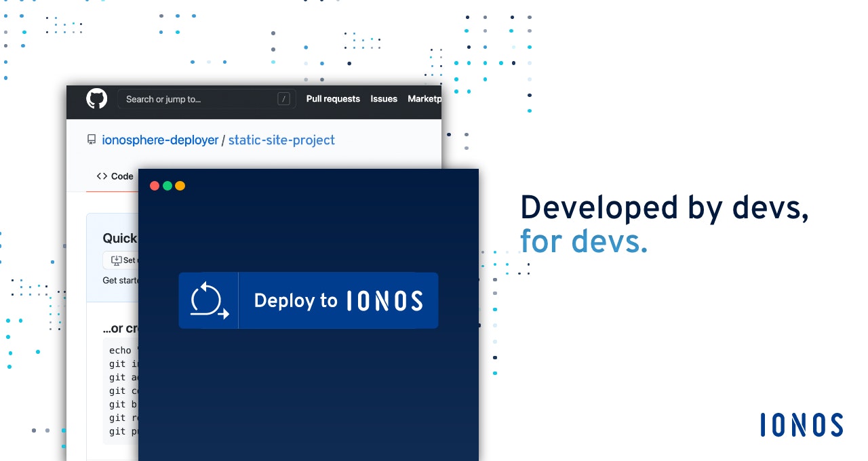
Task: Click the Set up button under Quick setup
Action: (x=122, y=260)
